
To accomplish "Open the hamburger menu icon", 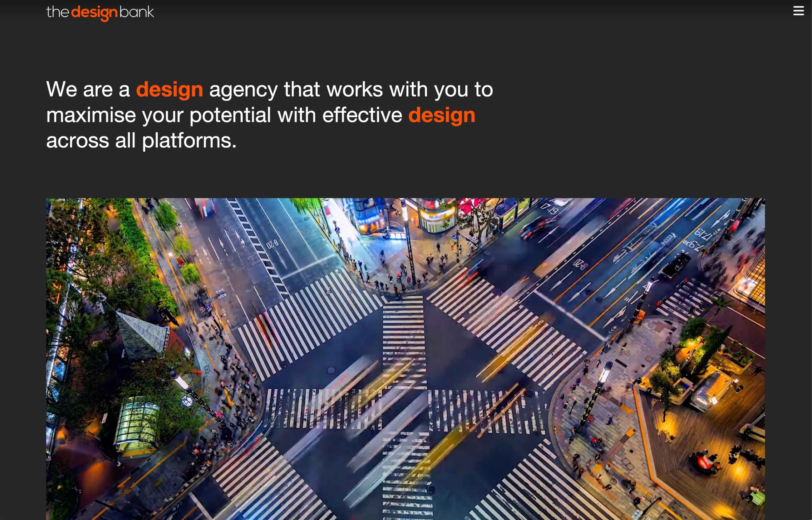I will point(798,10).
